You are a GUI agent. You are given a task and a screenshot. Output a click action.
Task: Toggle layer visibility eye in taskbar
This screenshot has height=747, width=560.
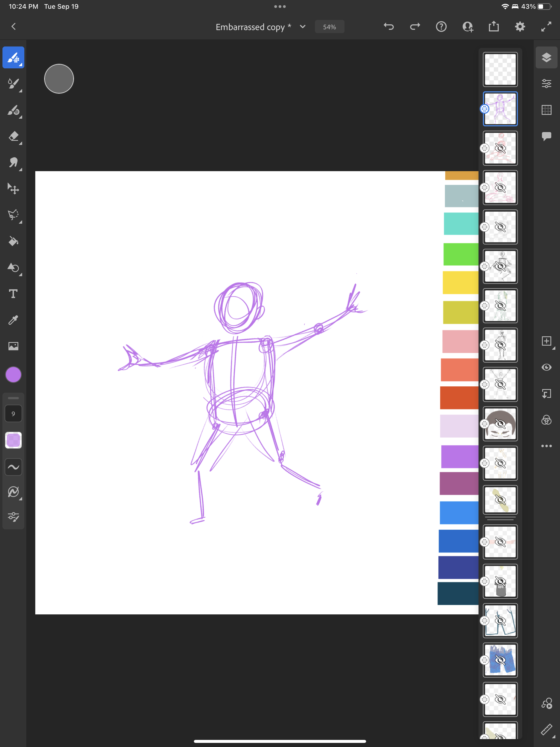click(546, 367)
